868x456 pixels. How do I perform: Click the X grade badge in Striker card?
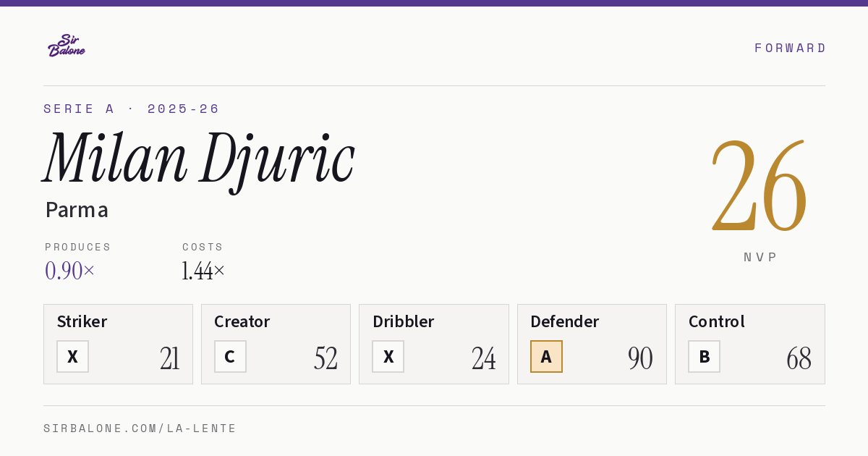pyautogui.click(x=72, y=357)
